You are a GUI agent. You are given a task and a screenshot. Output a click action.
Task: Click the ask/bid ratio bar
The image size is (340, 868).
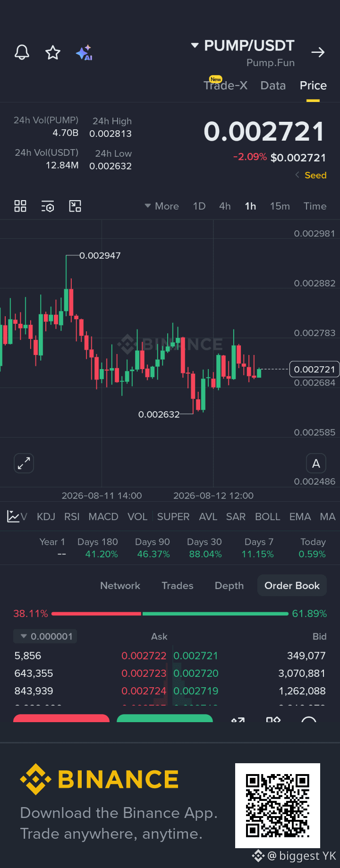(x=170, y=614)
